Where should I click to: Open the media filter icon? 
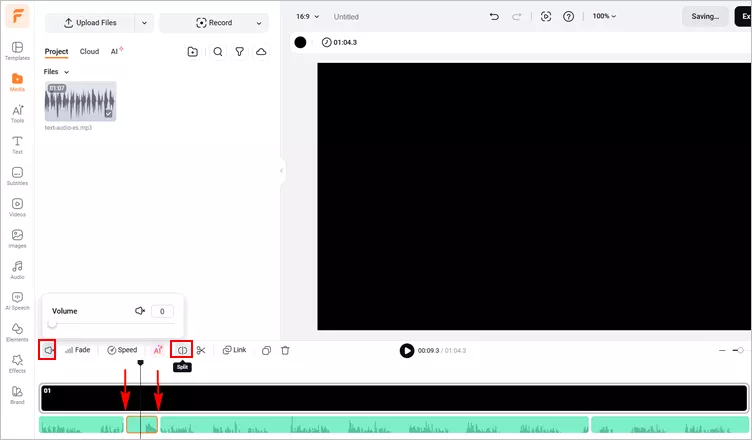[x=239, y=52]
